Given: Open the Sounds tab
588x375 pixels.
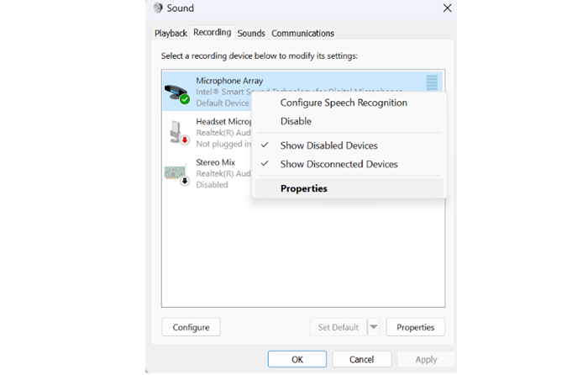Looking at the screenshot, I should point(251,34).
